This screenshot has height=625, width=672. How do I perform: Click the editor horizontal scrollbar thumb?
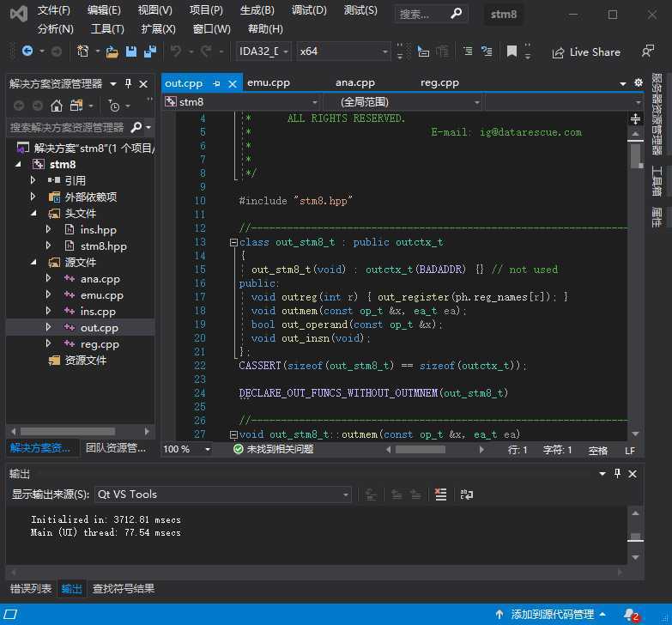pyautogui.click(x=420, y=449)
